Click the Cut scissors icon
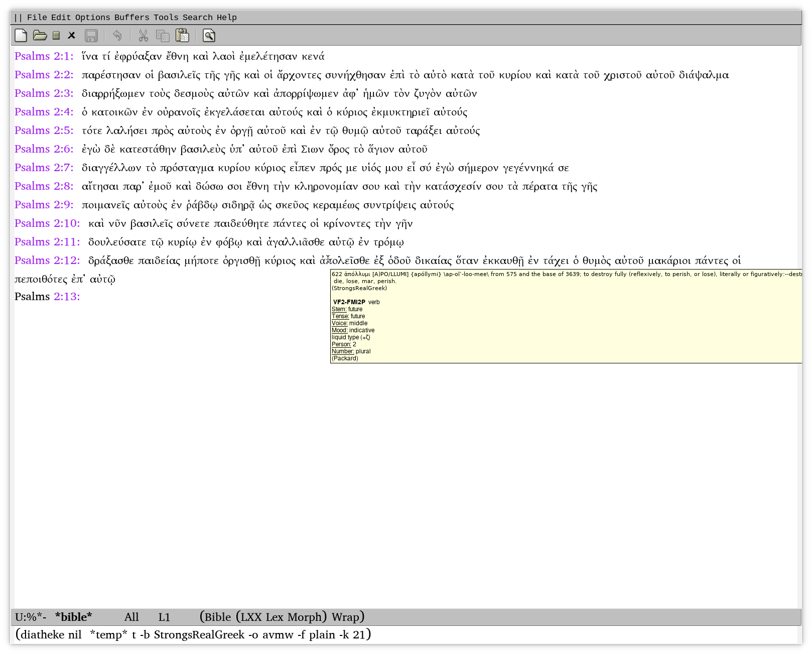812x654 pixels. coord(143,36)
